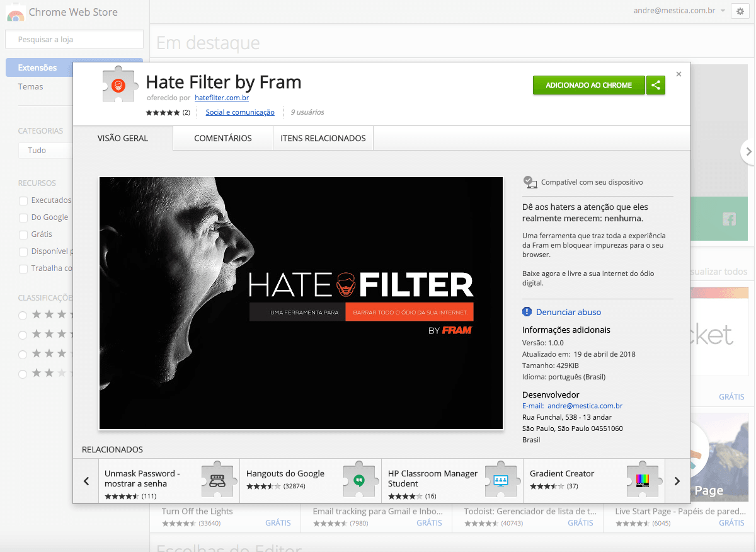Click the 9 usuários text
Screen dimensions: 756x552
point(307,112)
